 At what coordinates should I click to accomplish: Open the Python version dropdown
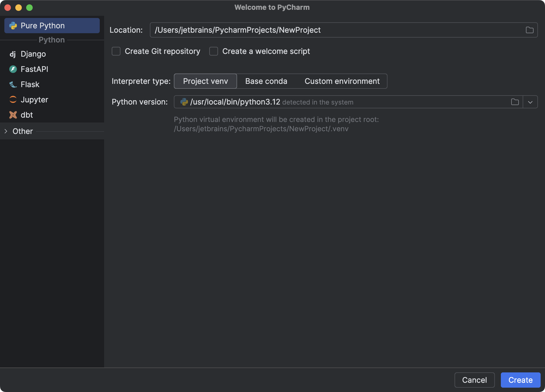tap(530, 102)
